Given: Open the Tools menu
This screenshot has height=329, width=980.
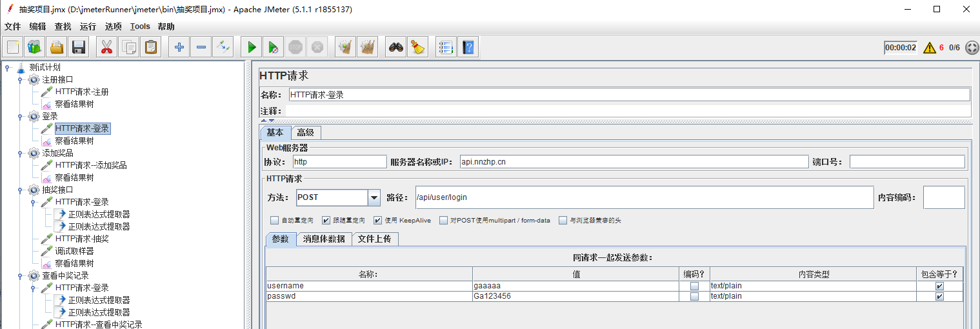Looking at the screenshot, I should tap(140, 26).
